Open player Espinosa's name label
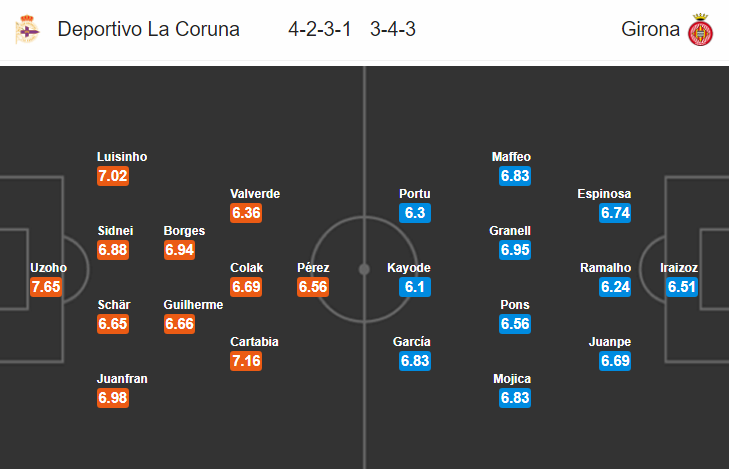Image resolution: width=729 pixels, height=469 pixels. click(604, 194)
